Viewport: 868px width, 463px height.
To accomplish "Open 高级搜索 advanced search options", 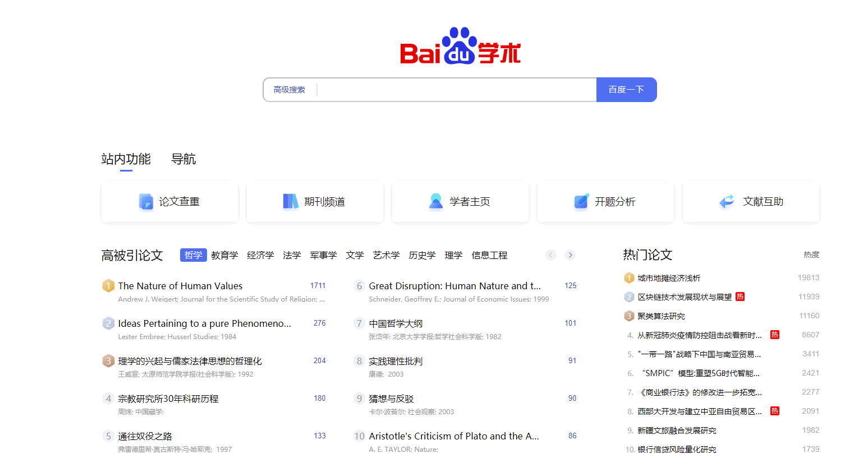I will pos(289,90).
